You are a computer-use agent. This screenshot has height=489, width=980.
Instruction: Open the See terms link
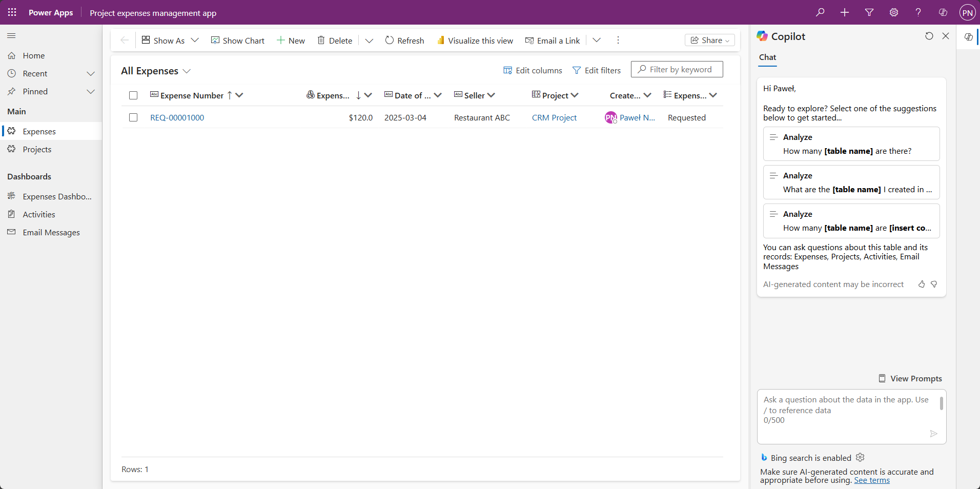click(871, 480)
